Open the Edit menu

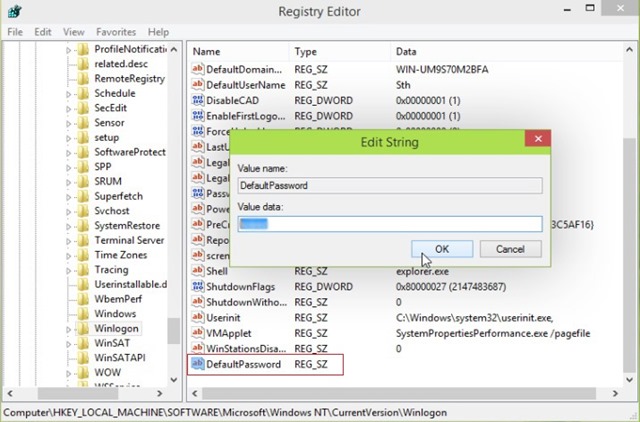pyautogui.click(x=42, y=32)
